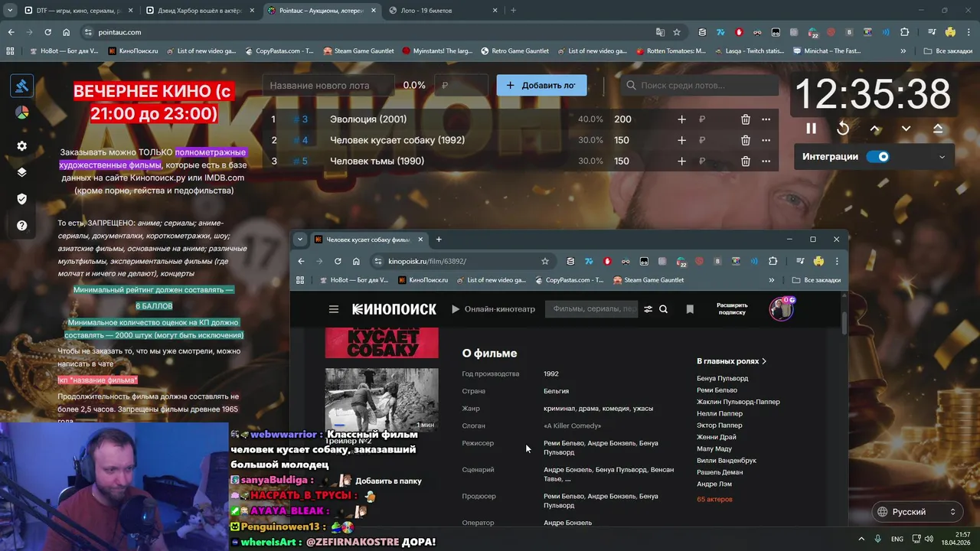Focus the Поиск среди лотов search field
Viewport: 980px width, 551px height.
pyautogui.click(x=699, y=85)
